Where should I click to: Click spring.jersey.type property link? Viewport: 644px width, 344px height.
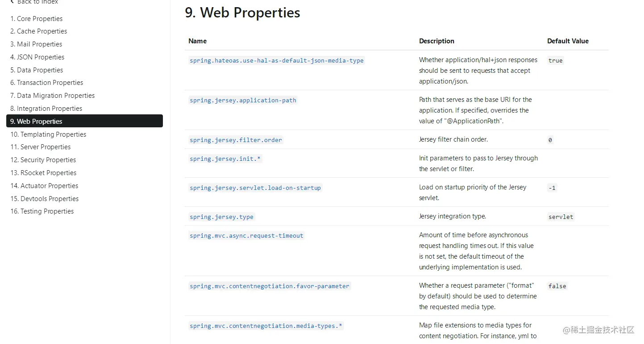coord(221,217)
